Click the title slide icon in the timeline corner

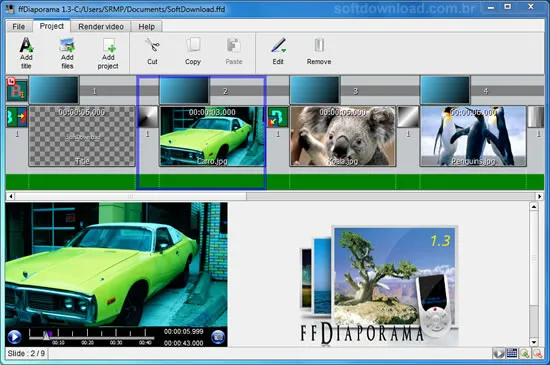coord(16,89)
